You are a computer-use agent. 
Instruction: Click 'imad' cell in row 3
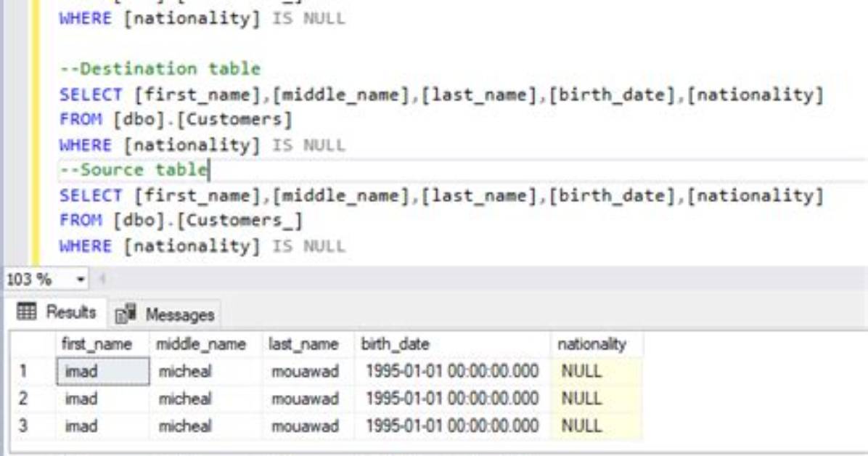(102, 426)
